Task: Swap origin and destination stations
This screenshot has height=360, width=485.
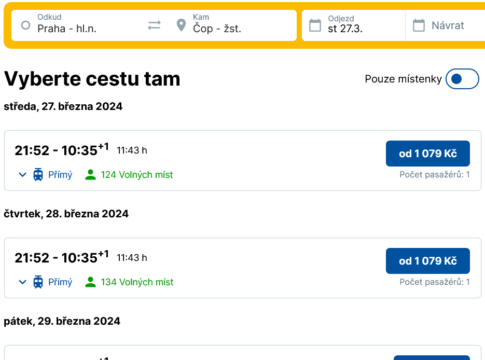Action: click(154, 25)
